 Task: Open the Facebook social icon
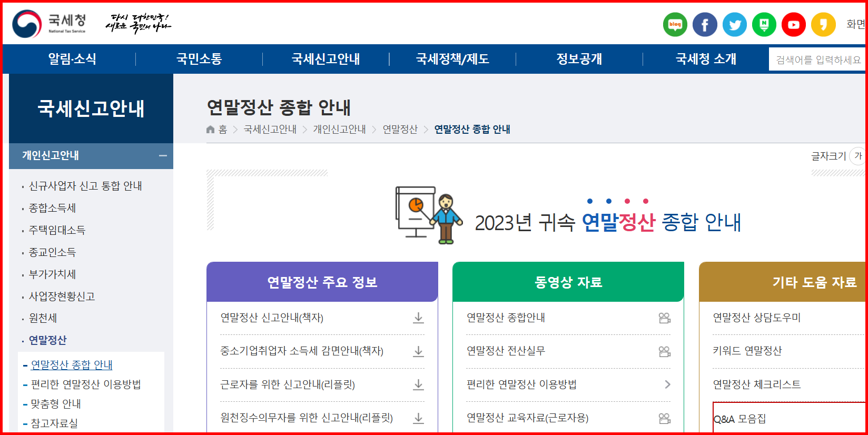705,24
